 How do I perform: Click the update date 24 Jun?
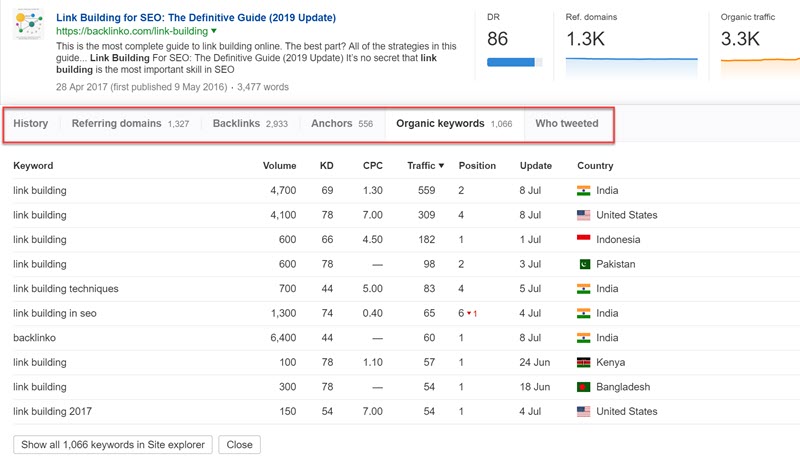click(x=535, y=362)
